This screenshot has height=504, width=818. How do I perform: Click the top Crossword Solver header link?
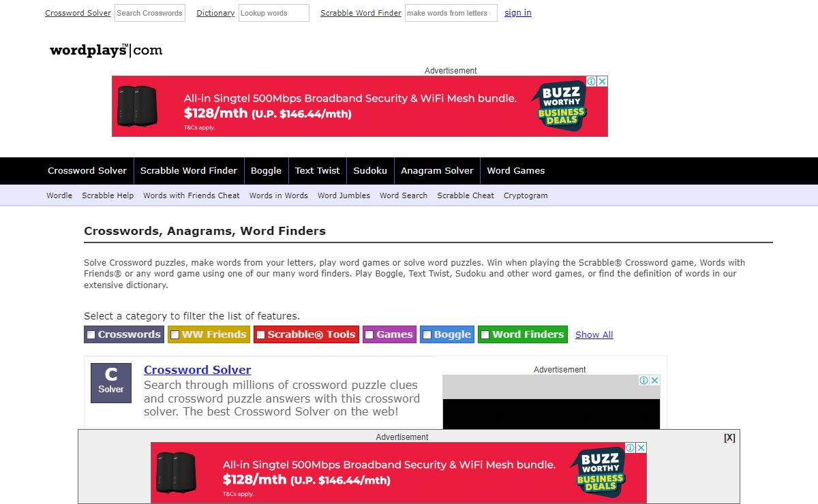[78, 13]
